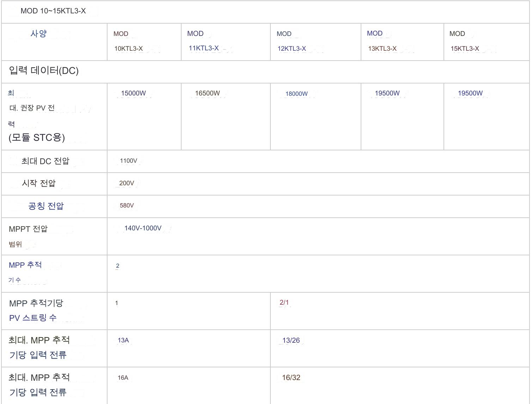Click the 18000W power value
Viewport: 532px width, 404px height.
pos(296,94)
